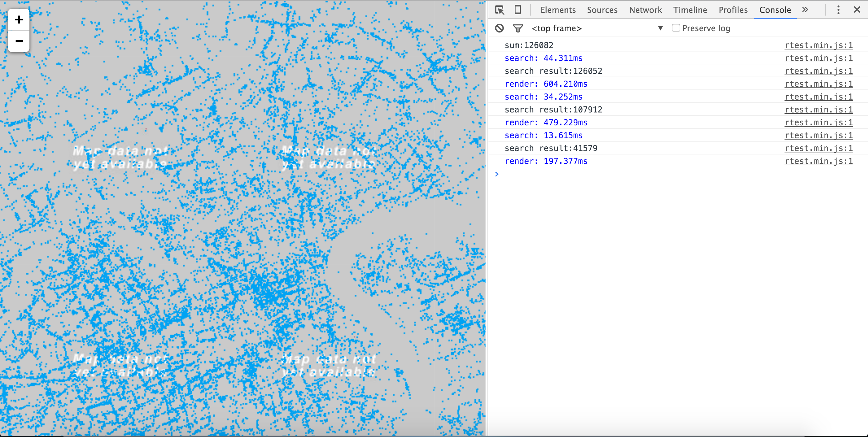Close DevTools with the X icon
868x437 pixels.
coord(857,10)
